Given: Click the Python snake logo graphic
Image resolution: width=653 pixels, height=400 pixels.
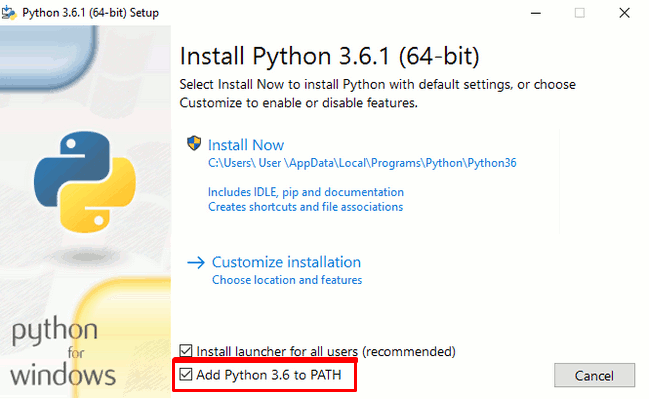Looking at the screenshot, I should (85, 182).
